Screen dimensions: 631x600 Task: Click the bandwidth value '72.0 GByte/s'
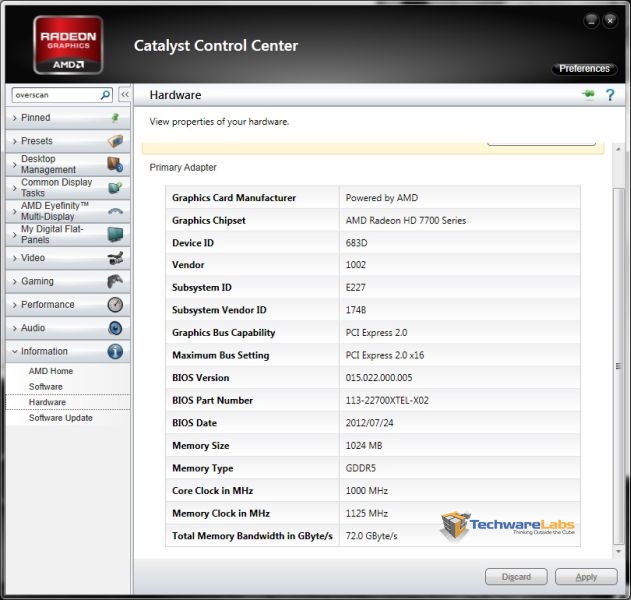pyautogui.click(x=371, y=536)
